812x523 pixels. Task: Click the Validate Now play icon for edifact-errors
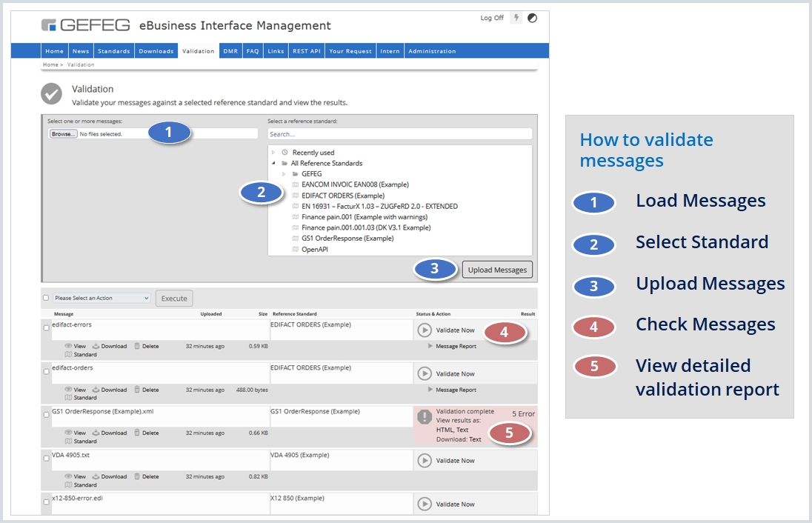pyautogui.click(x=425, y=332)
